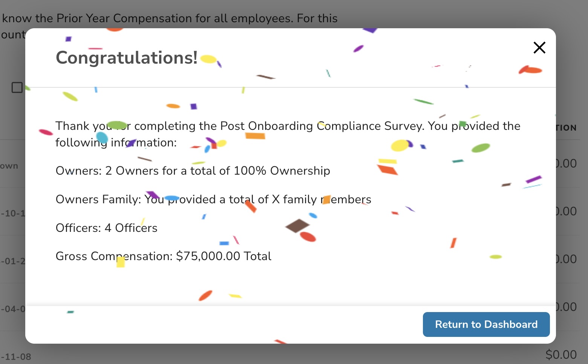Toggle the select-all checkbox in the table header
The height and width of the screenshot is (364, 588).
pyautogui.click(x=17, y=88)
